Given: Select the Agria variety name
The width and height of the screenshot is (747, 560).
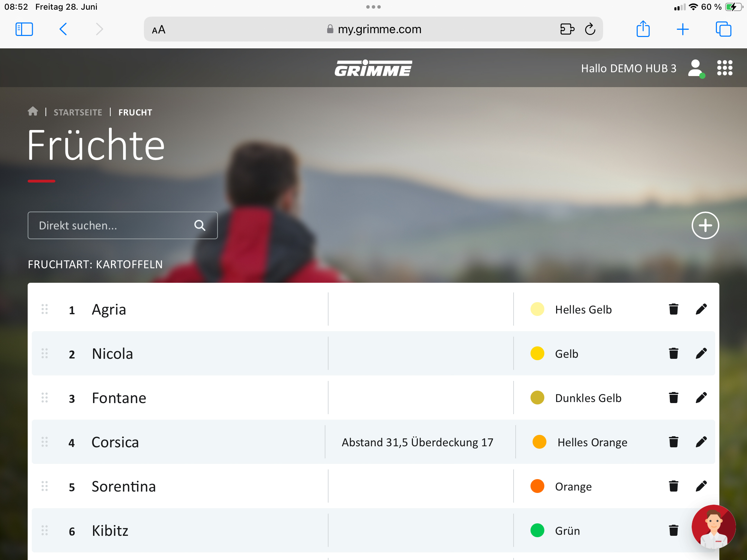Looking at the screenshot, I should tap(109, 310).
